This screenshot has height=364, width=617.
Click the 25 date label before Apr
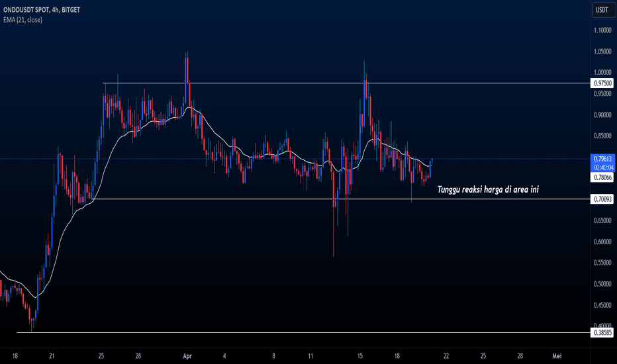coord(101,356)
